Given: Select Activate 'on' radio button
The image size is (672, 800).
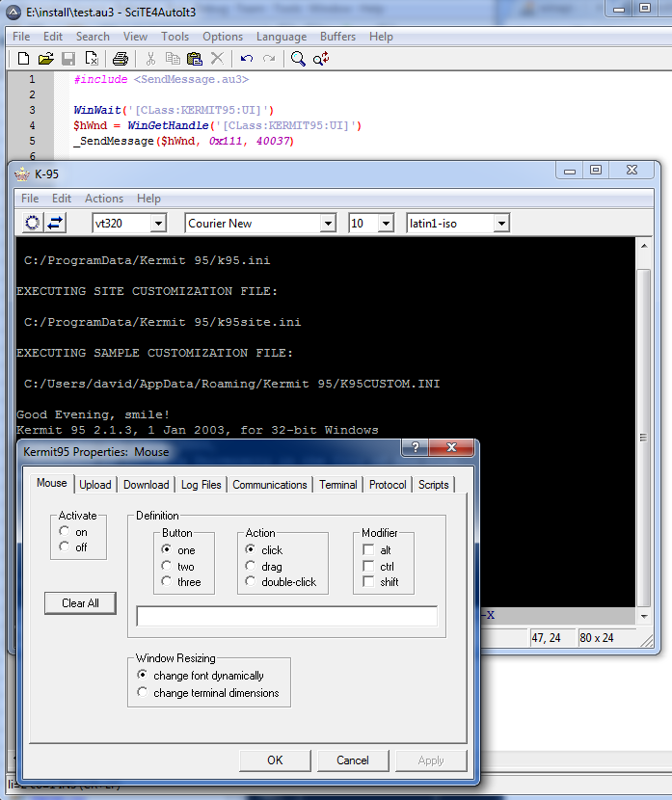Looking at the screenshot, I should point(64,531).
